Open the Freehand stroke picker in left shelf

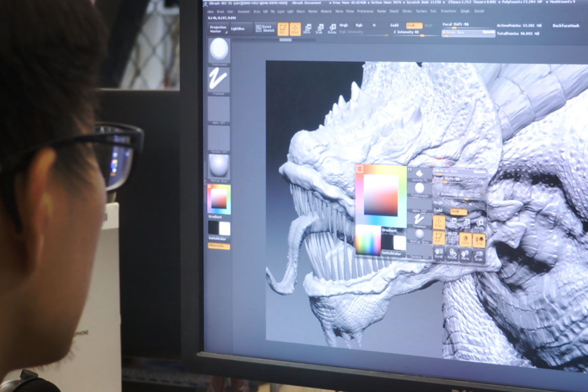point(219,79)
